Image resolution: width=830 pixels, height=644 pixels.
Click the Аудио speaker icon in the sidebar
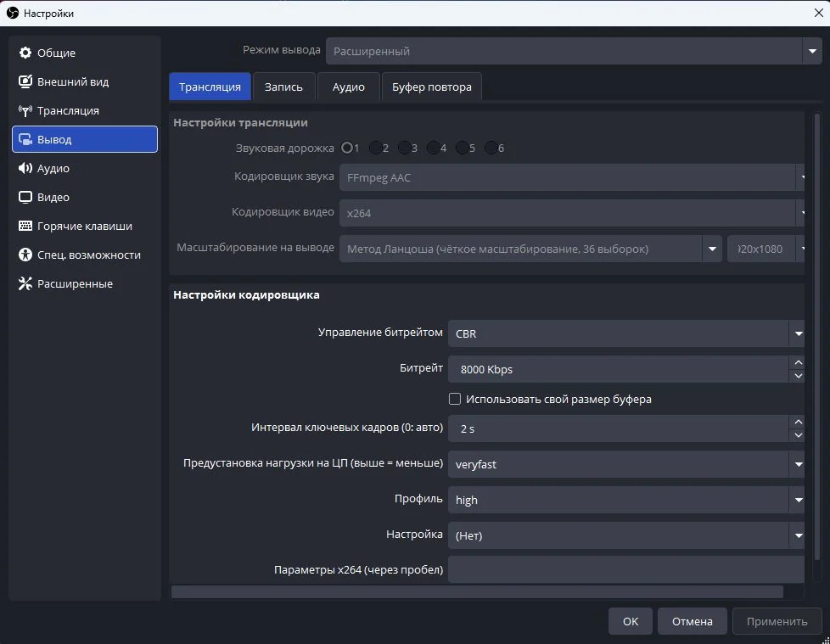tap(25, 168)
